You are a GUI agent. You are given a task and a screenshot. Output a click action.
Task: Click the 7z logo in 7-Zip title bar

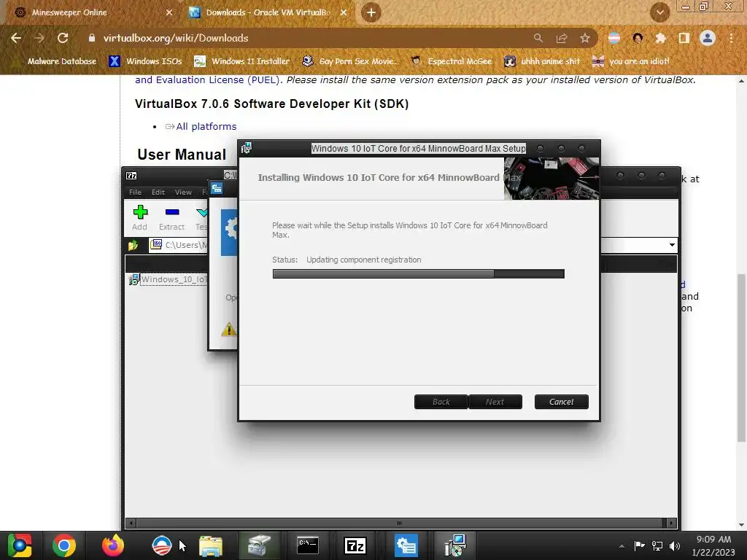(x=131, y=176)
